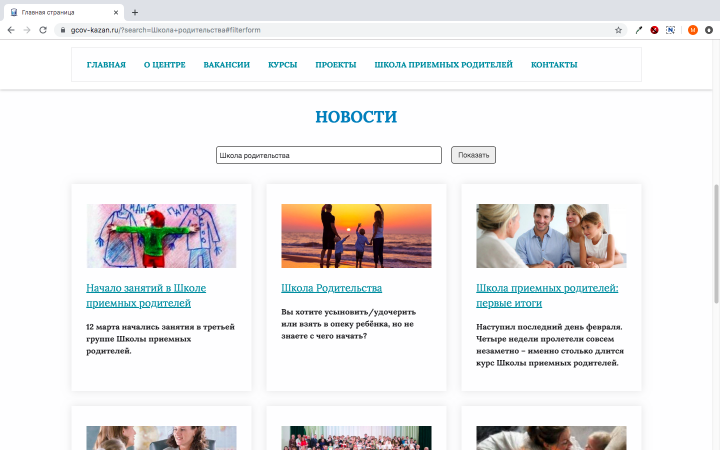The image size is (720, 450).
Task: Open the О ЦЕНТРЕ menu item
Action: click(164, 65)
